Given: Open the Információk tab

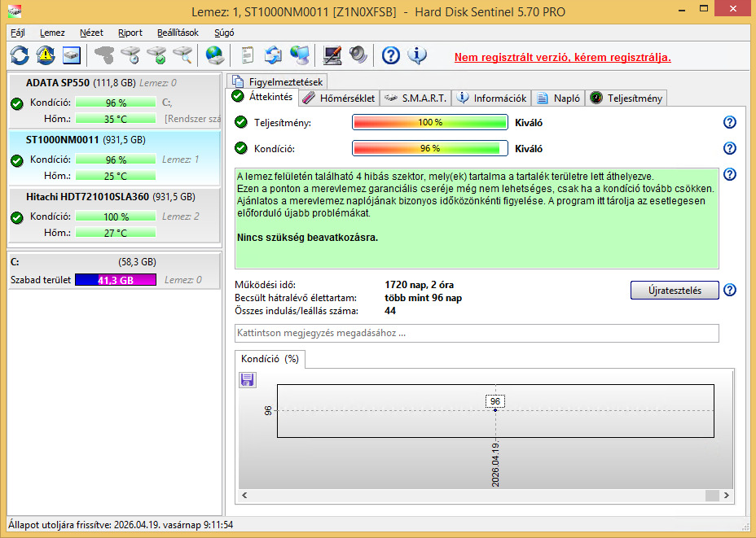Looking at the screenshot, I should click(x=492, y=98).
